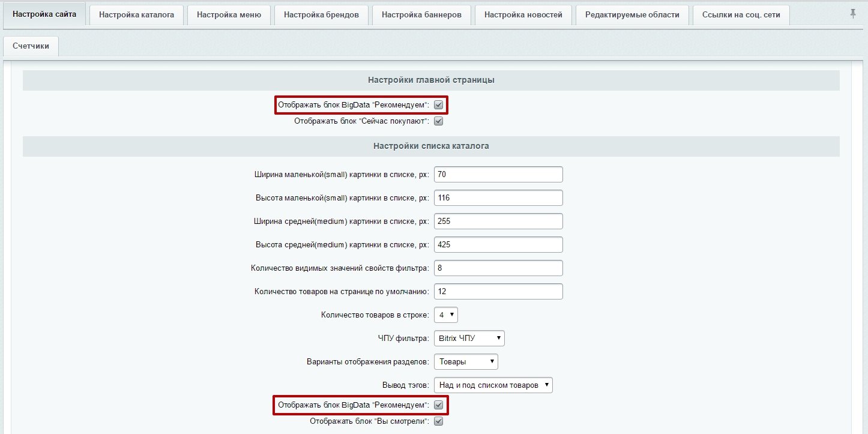Viewport: 868px width, 434px height.
Task: Expand the Вывод тэгов dropdown
Action: pyautogui.click(x=493, y=385)
